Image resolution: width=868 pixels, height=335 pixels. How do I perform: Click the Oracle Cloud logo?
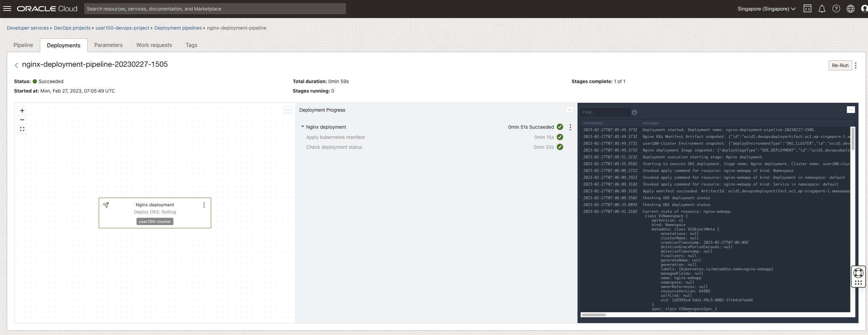click(47, 9)
